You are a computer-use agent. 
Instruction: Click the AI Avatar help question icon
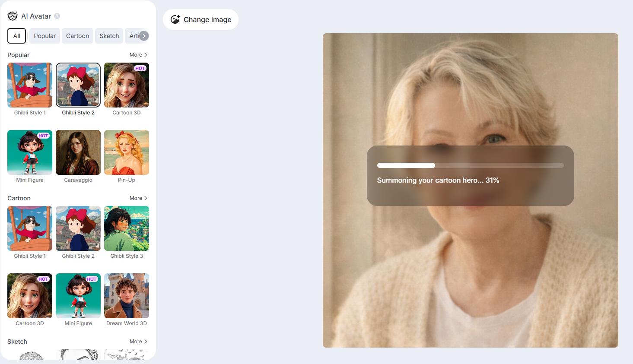pyautogui.click(x=57, y=16)
